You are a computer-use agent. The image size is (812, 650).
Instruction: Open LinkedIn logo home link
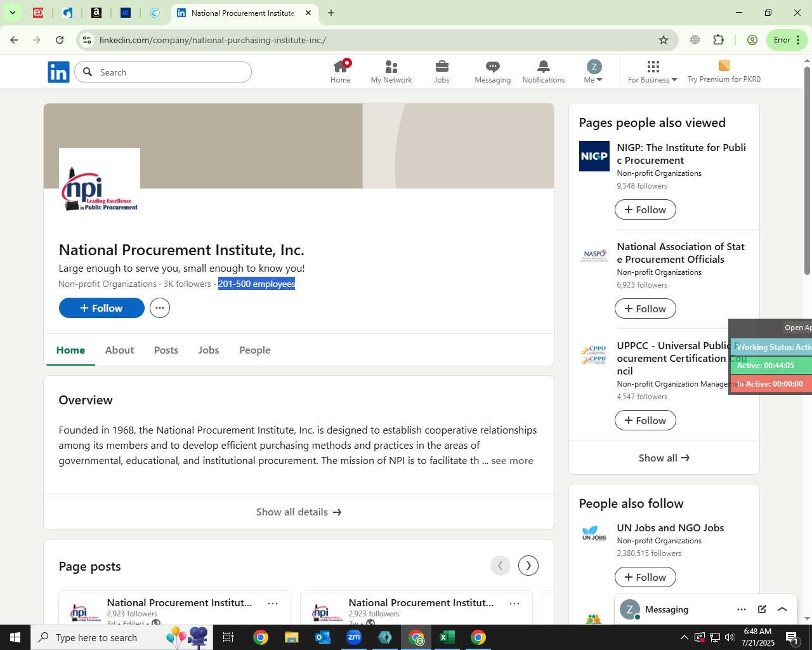pos(58,72)
